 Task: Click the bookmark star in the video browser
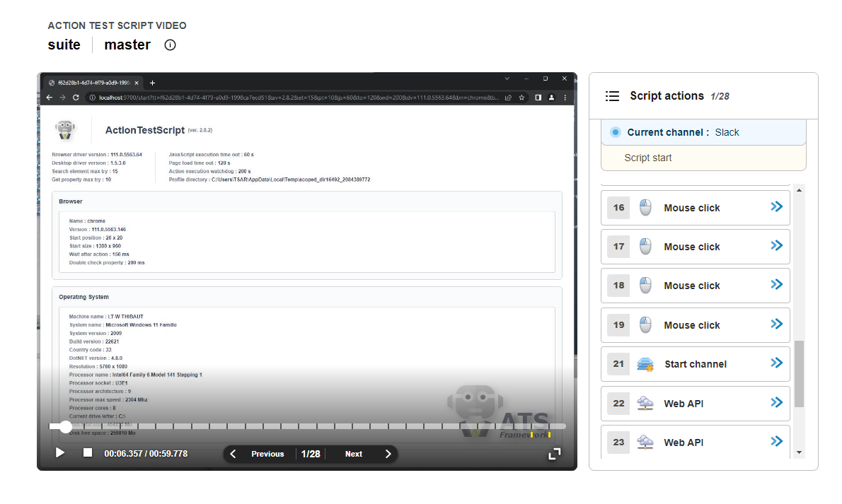click(521, 98)
